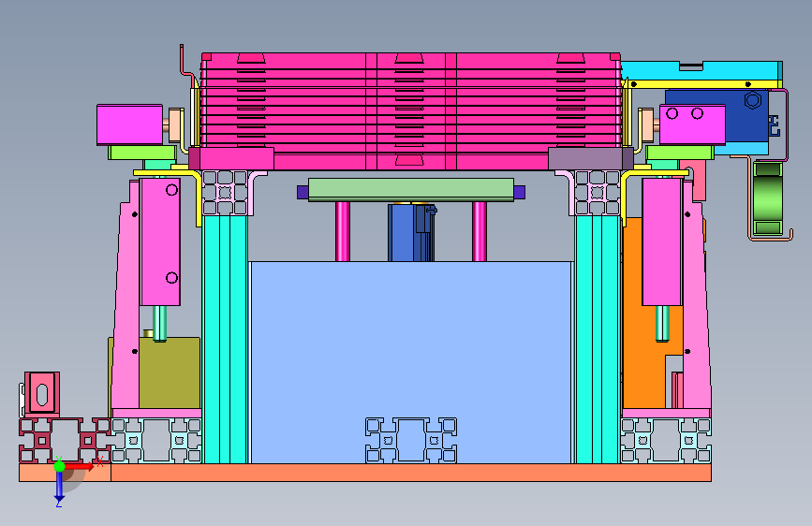Select the cyan cover at top right
The height and width of the screenshot is (526, 812).
(x=701, y=70)
